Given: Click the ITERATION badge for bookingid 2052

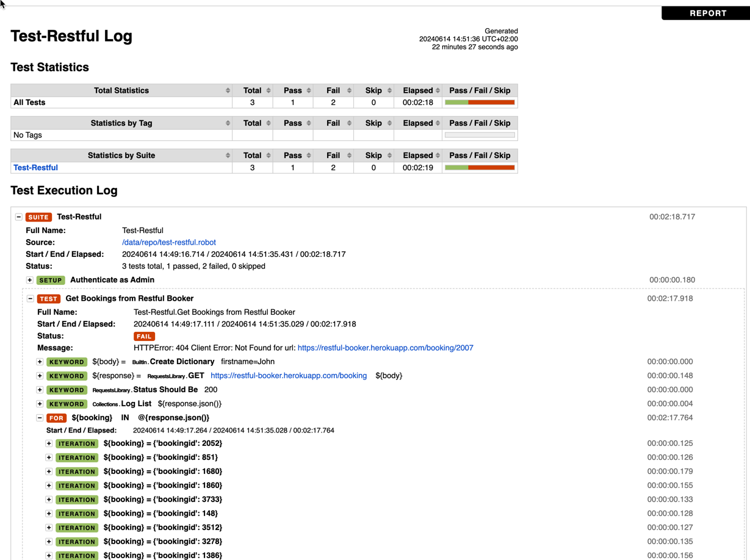Looking at the screenshot, I should 77,443.
